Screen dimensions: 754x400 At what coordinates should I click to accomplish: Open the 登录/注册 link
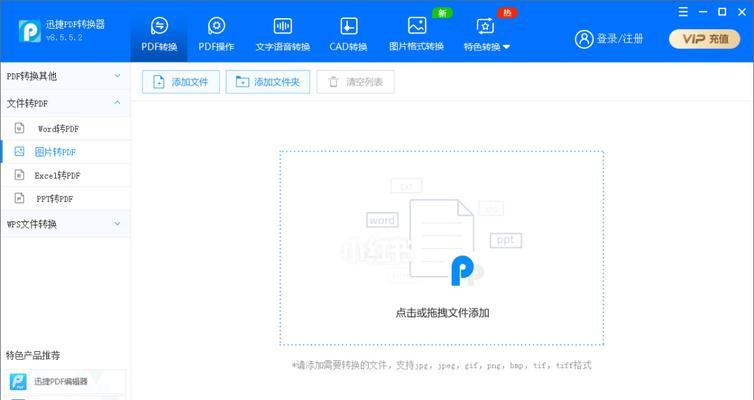(620, 39)
